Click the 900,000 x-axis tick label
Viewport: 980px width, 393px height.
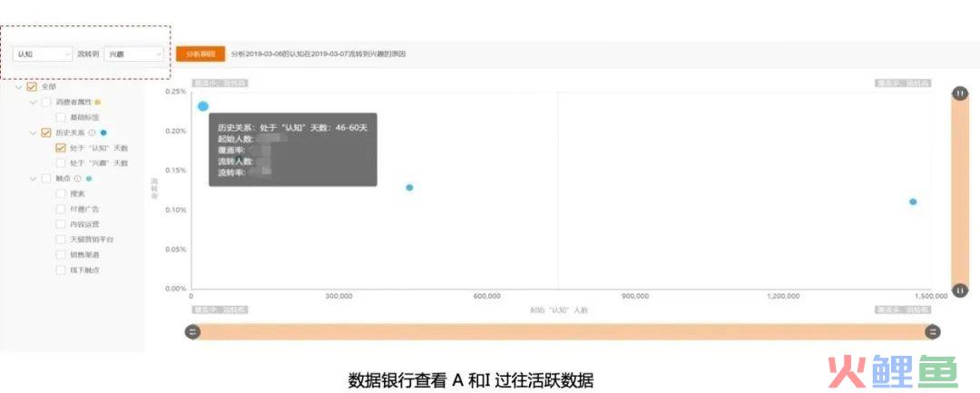634,296
